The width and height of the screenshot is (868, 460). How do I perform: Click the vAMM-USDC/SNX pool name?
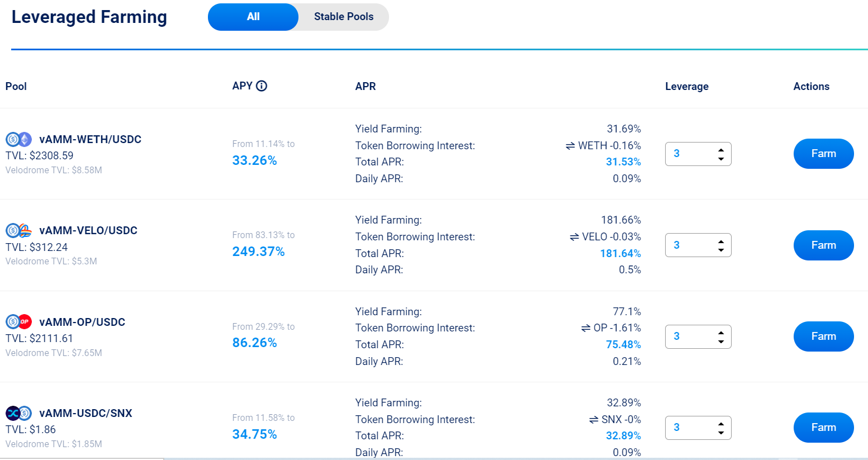click(x=86, y=413)
